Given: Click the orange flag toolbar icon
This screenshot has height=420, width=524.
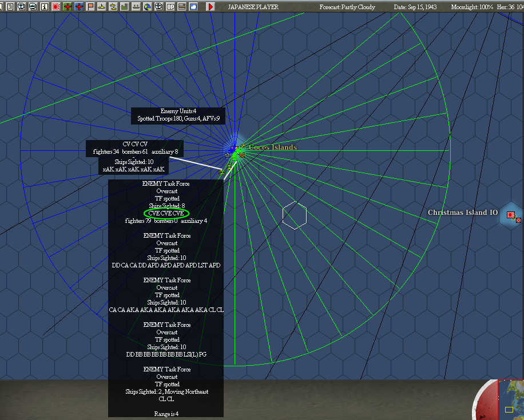Looking at the screenshot, I should pos(90,6).
